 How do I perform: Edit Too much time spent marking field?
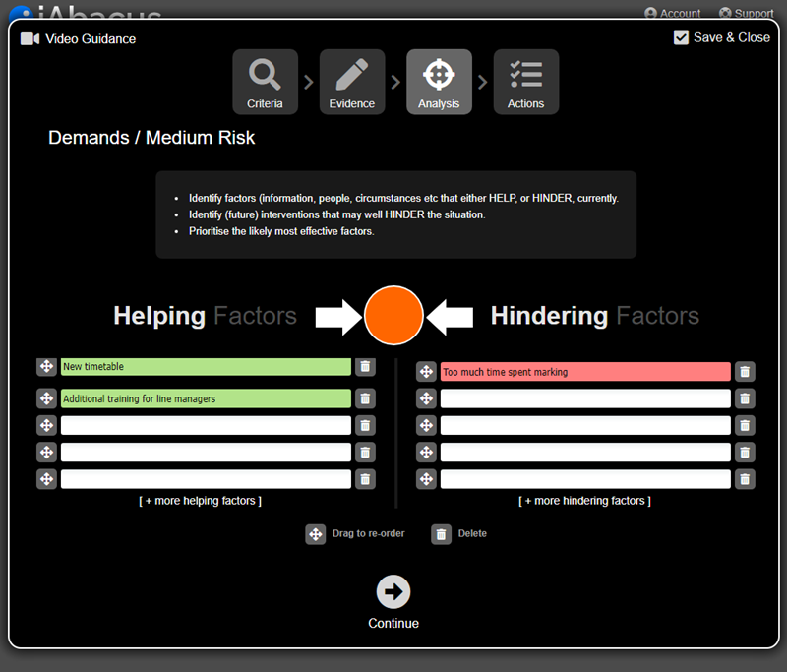point(585,372)
